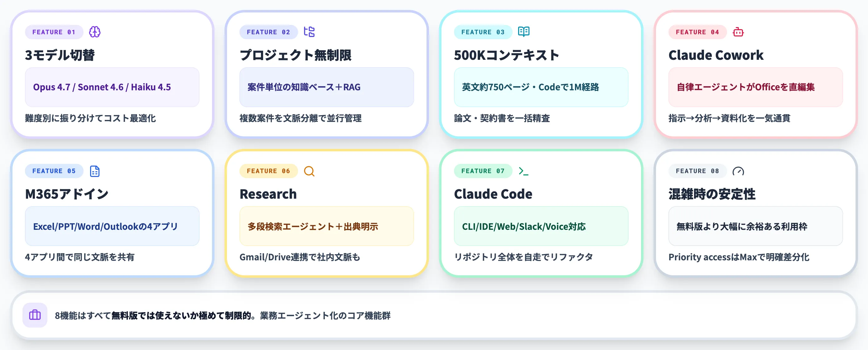Image resolution: width=868 pixels, height=350 pixels.
Task: Click the box Opus 4.7 / Sonnet 4.6 / Haiku 4.5
Action: [x=112, y=87]
